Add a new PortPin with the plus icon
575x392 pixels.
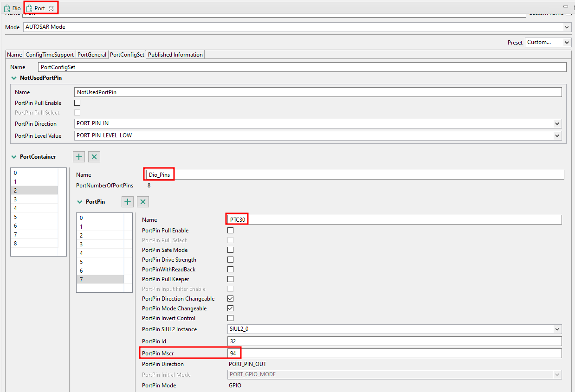click(127, 201)
